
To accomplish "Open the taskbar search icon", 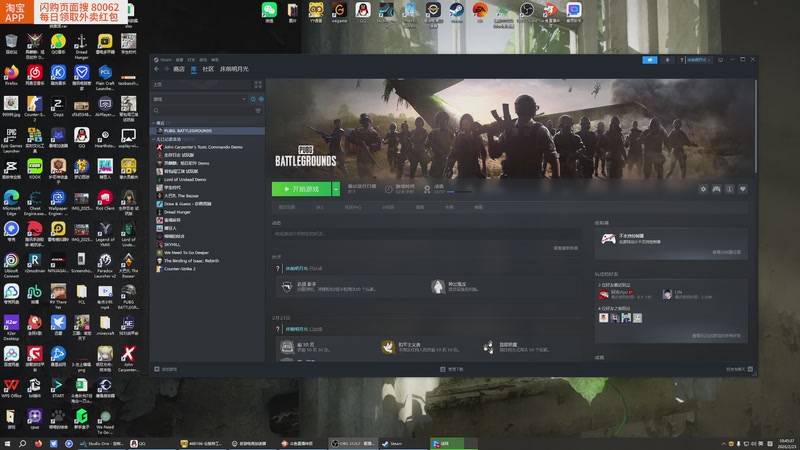I will [22, 444].
